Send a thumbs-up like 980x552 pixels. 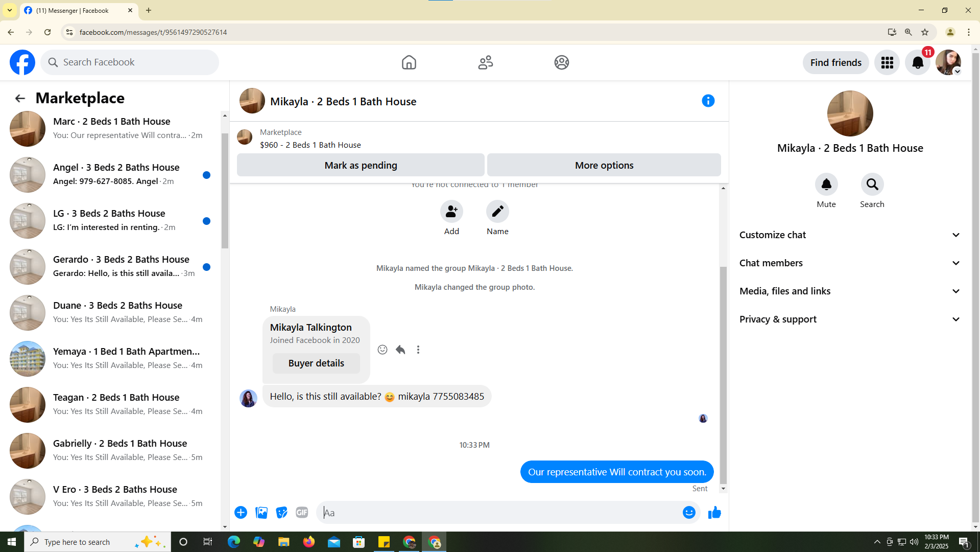[714, 513]
